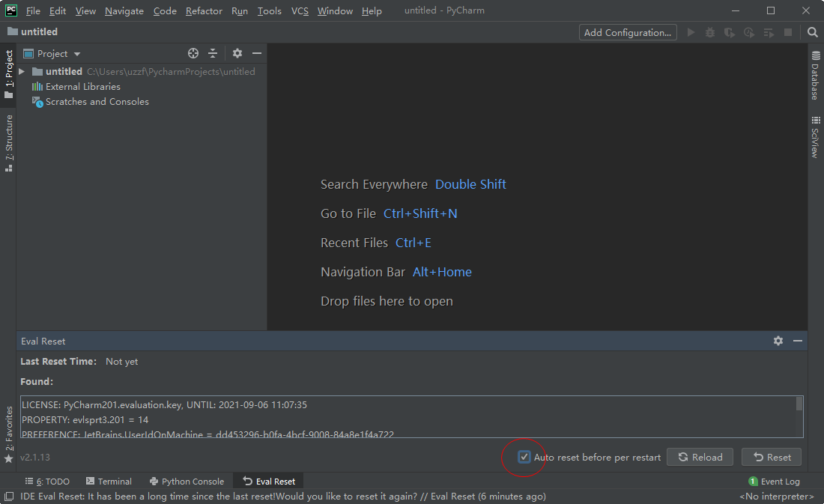The image size is (824, 504).
Task: Open the Terminal tool tab
Action: (109, 482)
